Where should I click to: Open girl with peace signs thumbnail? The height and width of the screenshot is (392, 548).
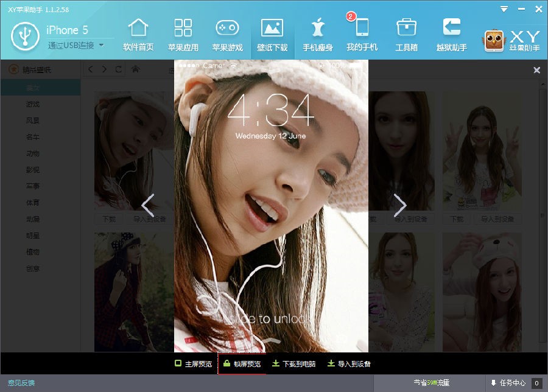coord(482,151)
